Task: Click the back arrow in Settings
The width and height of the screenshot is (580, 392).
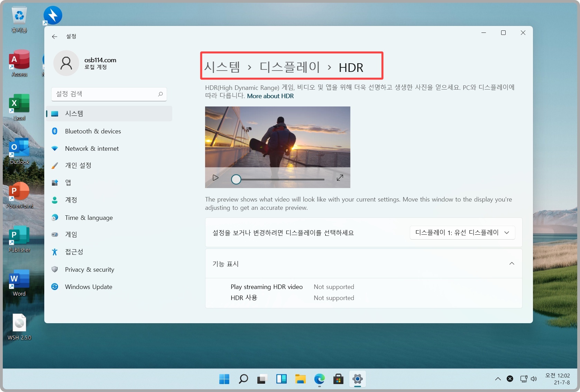Action: click(x=54, y=36)
